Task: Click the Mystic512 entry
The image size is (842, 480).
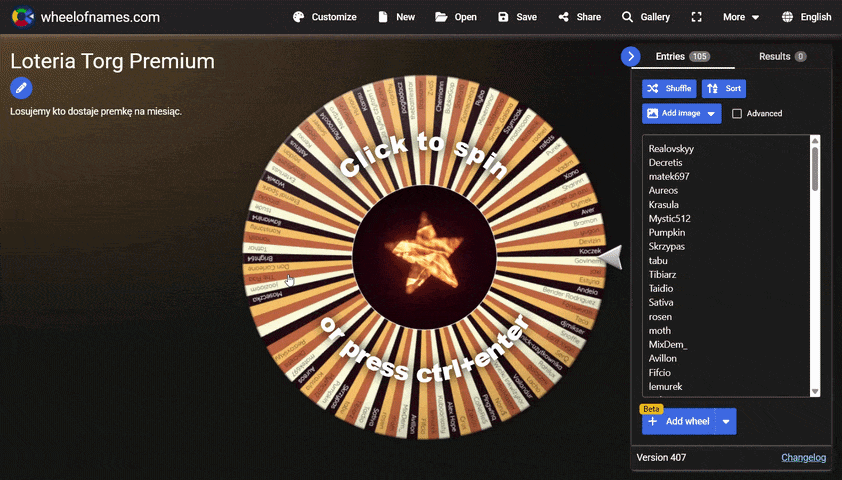Action: pyautogui.click(x=670, y=219)
